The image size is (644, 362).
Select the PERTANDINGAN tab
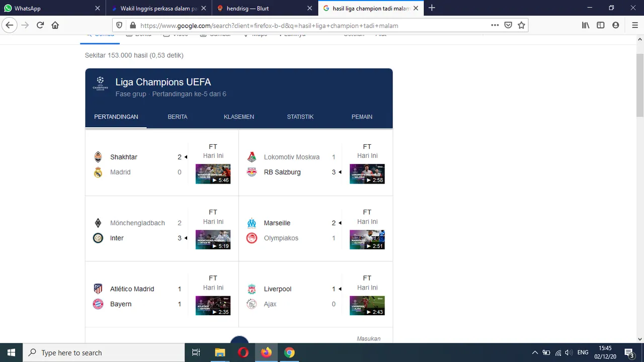(x=116, y=117)
